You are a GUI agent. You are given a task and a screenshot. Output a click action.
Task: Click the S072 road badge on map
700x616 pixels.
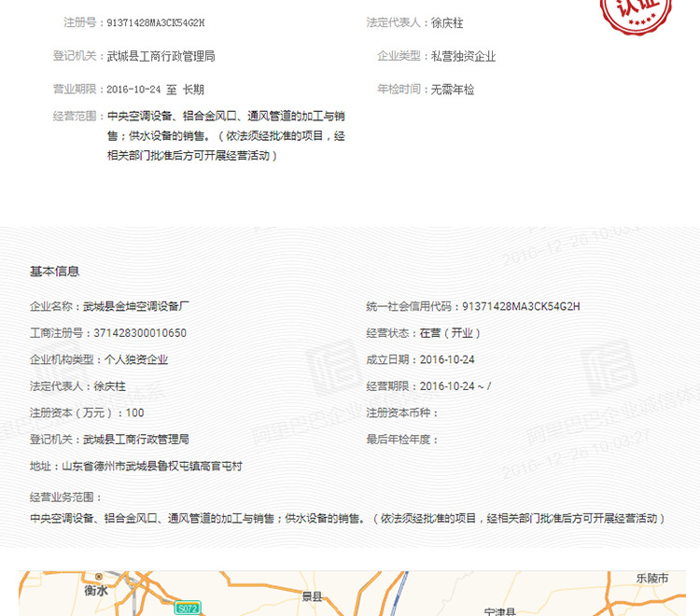coord(187,608)
